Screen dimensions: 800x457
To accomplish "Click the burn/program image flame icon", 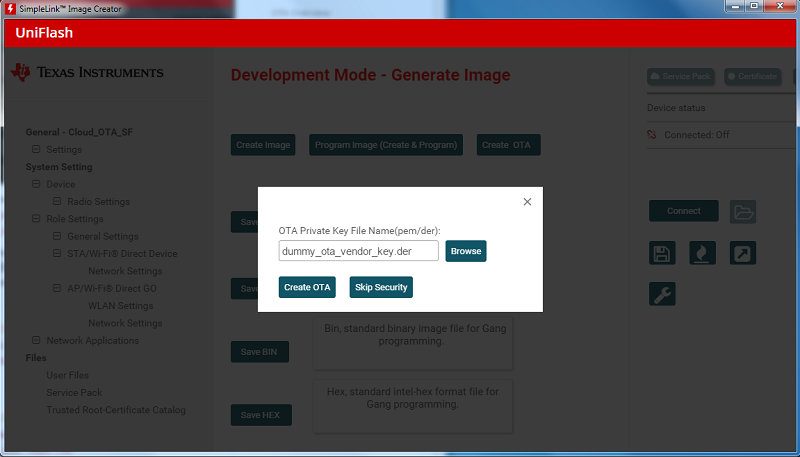I will point(703,253).
